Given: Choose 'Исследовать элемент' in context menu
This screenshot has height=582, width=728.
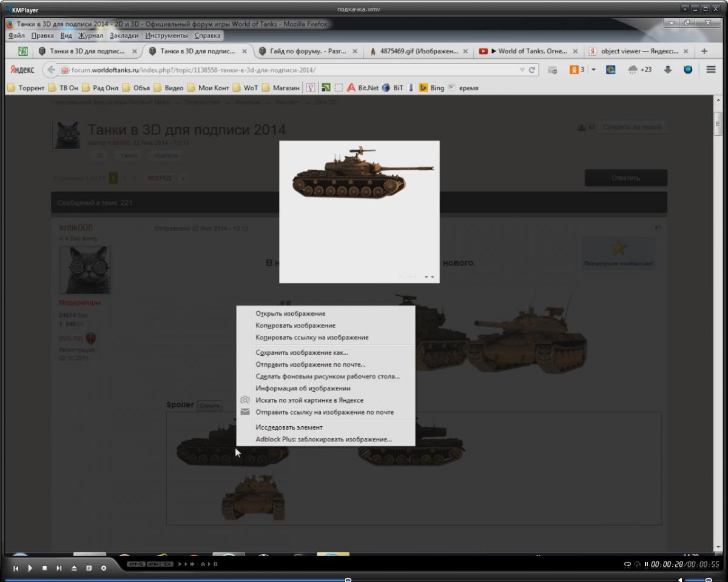Looking at the screenshot, I should point(326,427).
